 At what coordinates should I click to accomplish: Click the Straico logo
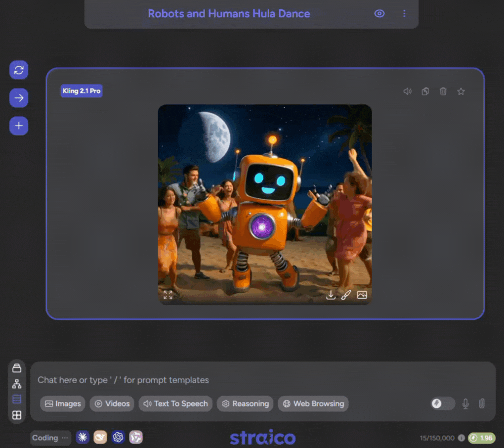pos(262,437)
